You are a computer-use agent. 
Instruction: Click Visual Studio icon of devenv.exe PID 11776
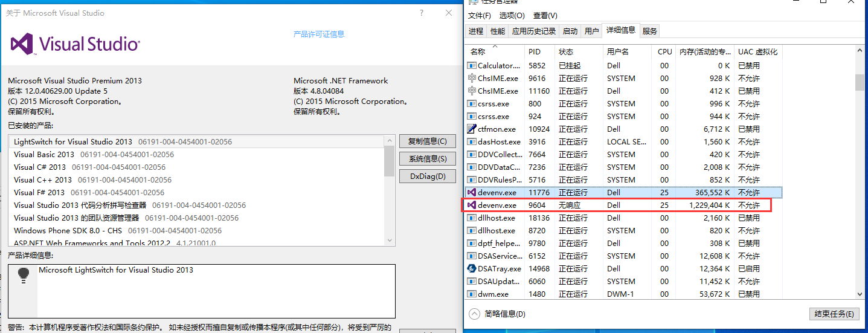click(472, 192)
